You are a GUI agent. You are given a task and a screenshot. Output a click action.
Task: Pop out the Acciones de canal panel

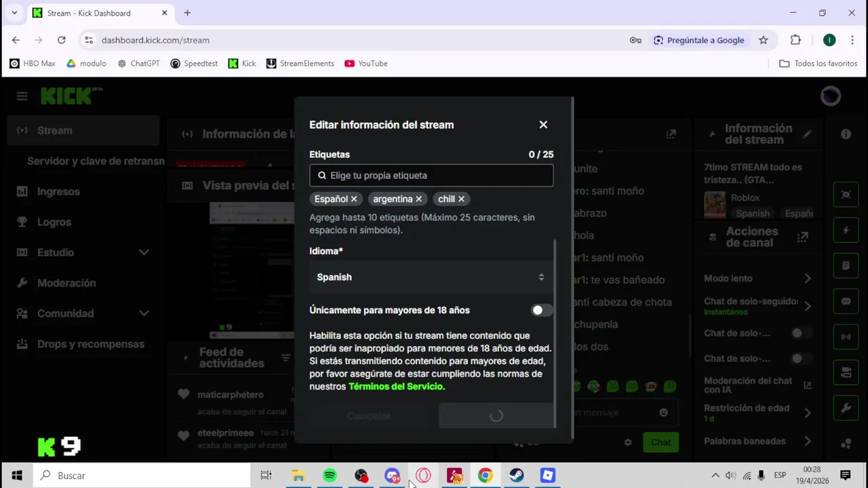pyautogui.click(x=802, y=237)
